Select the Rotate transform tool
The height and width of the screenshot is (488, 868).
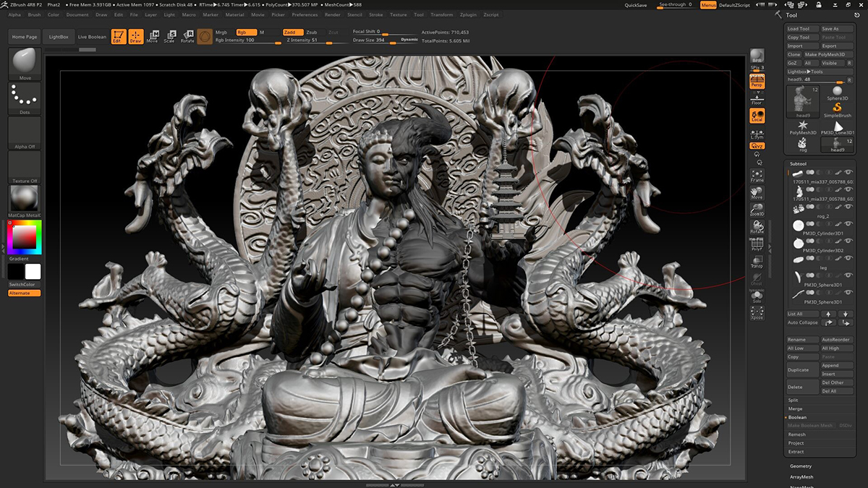[187, 36]
